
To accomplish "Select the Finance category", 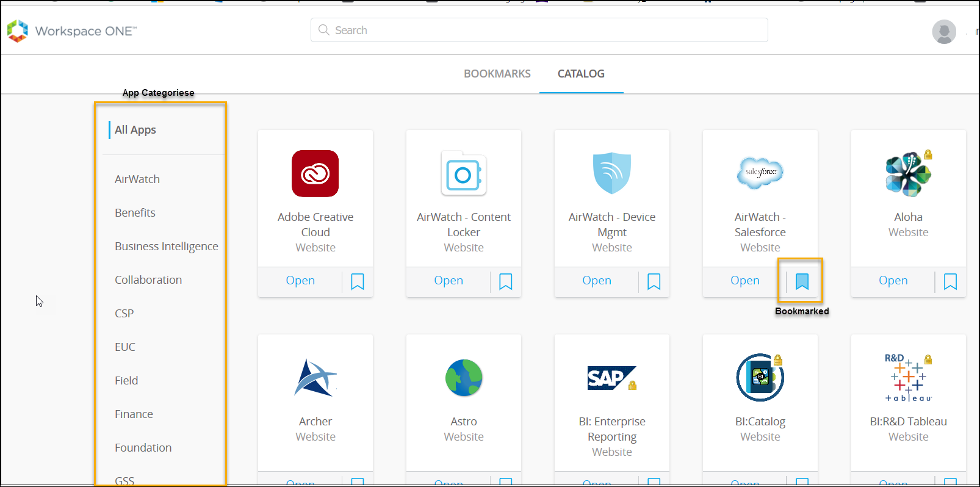I will [x=134, y=414].
